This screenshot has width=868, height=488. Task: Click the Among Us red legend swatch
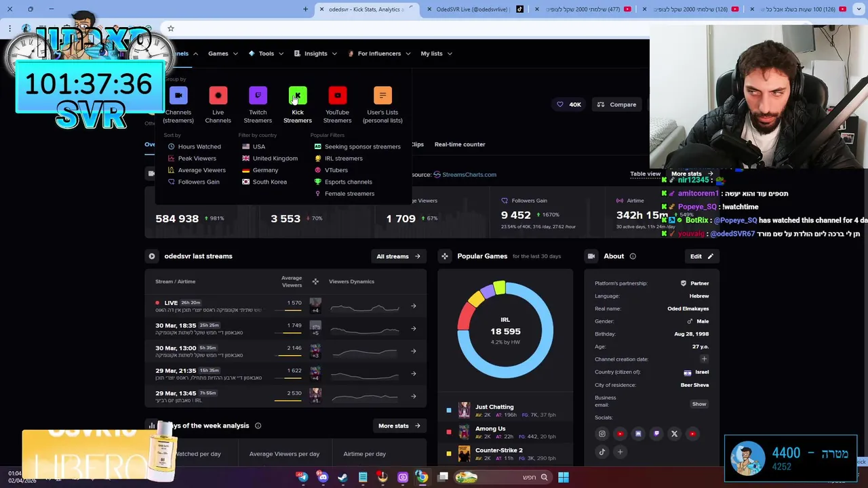point(449,432)
